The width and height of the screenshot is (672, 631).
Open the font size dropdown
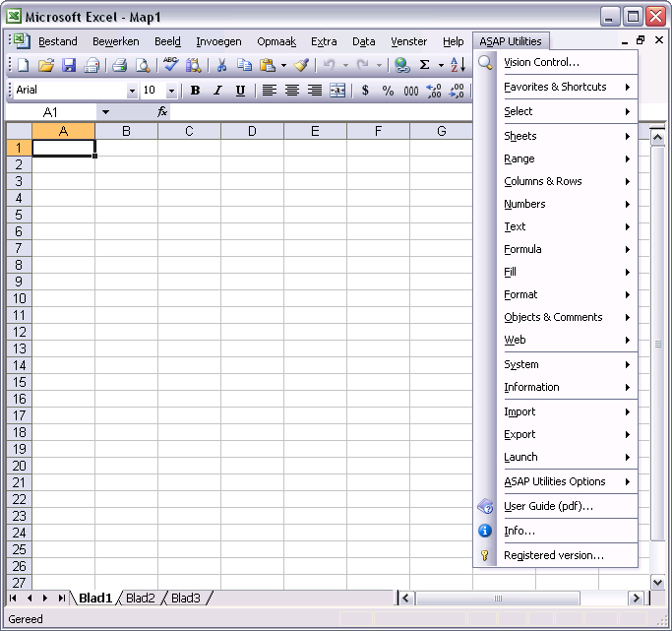[x=171, y=91]
